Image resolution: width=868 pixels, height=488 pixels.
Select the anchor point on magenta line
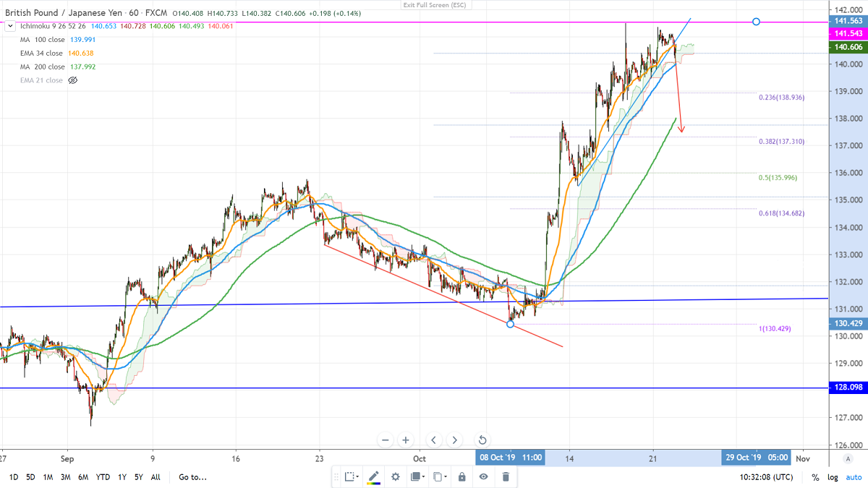pyautogui.click(x=756, y=22)
